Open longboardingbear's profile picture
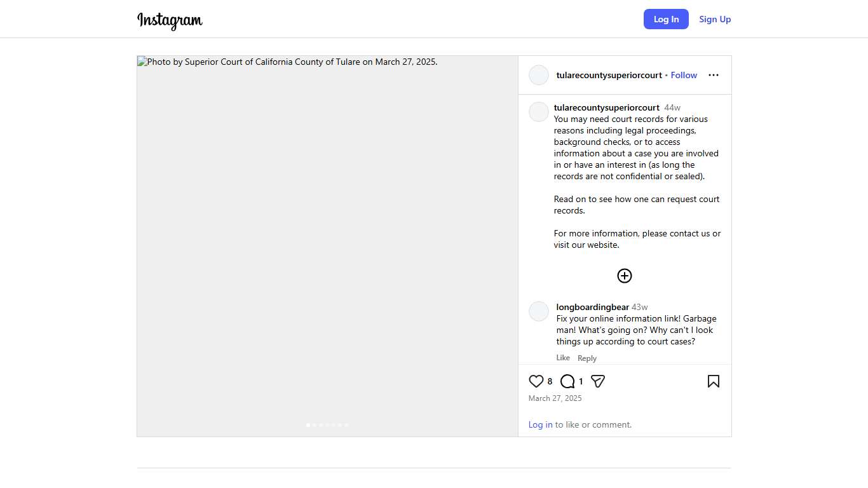Image resolution: width=868 pixels, height=488 pixels. [x=539, y=311]
